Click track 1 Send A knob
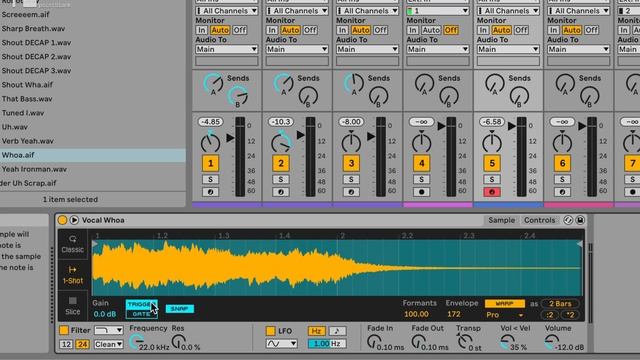The image size is (640, 360). pyautogui.click(x=213, y=83)
